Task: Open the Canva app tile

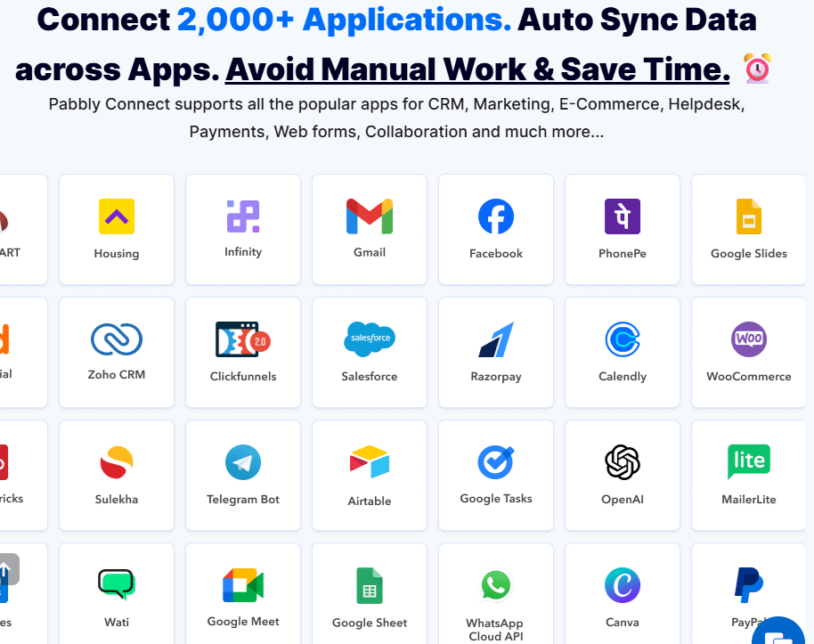Action: (623, 585)
